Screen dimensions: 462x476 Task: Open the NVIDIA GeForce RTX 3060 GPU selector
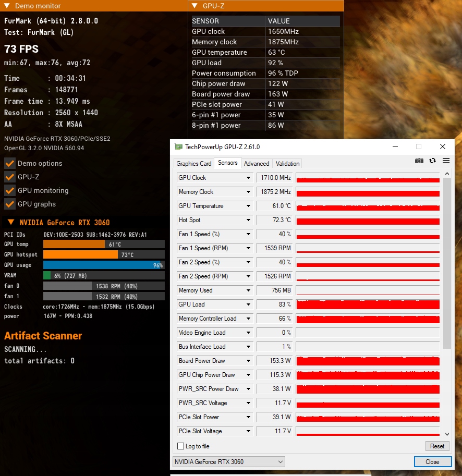pos(228,462)
